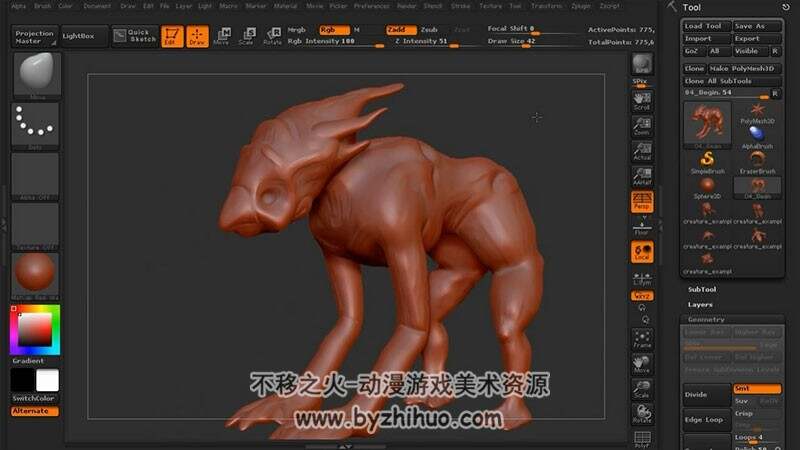Click Make PolyMesh3D button

click(x=744, y=68)
